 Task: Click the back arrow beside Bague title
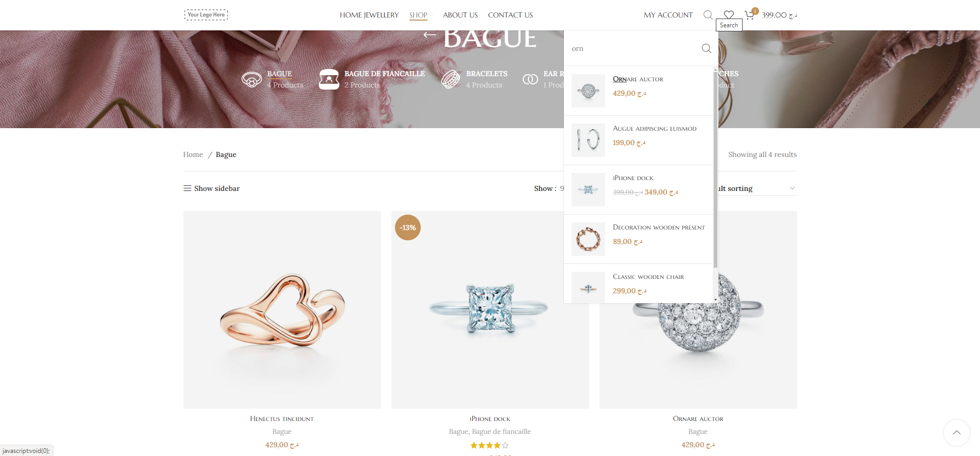[x=429, y=35]
